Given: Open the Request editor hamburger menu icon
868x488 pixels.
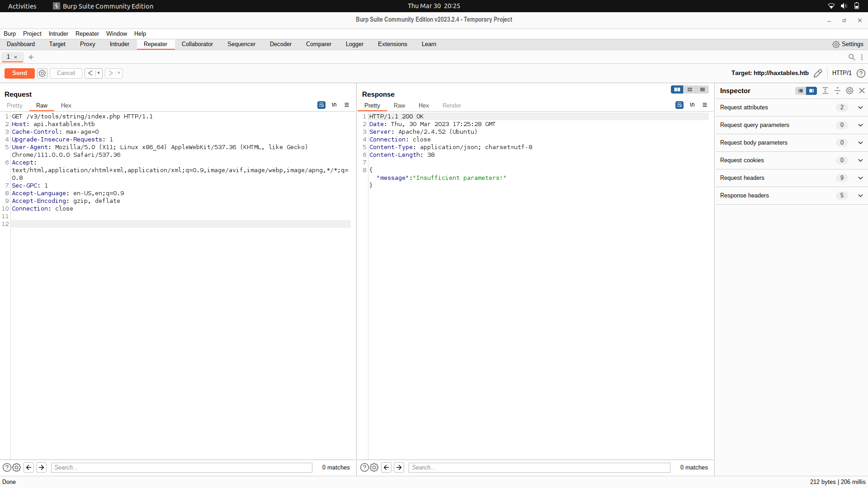Looking at the screenshot, I should point(346,105).
